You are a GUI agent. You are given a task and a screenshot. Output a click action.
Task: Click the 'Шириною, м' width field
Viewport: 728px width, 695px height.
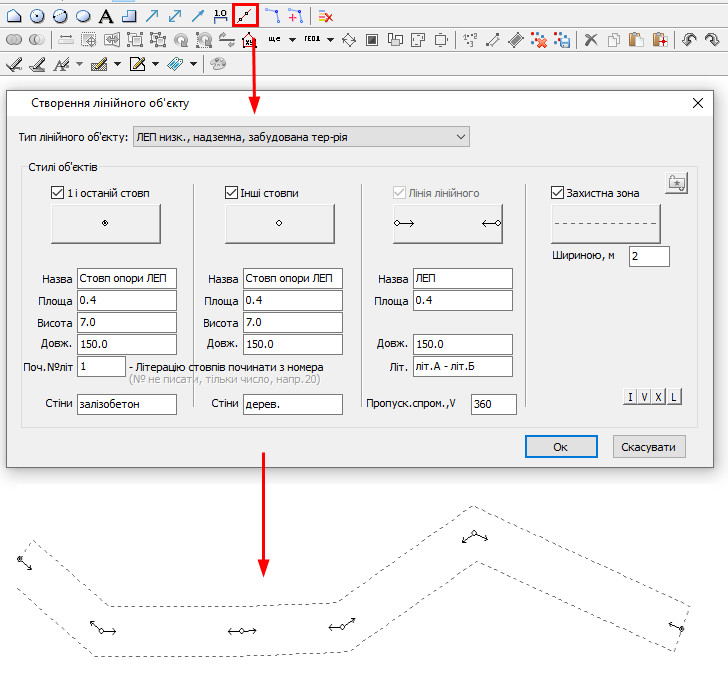tap(649, 256)
